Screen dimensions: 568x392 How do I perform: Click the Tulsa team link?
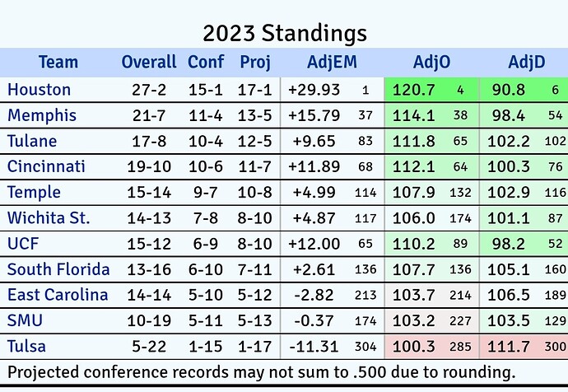pos(28,346)
